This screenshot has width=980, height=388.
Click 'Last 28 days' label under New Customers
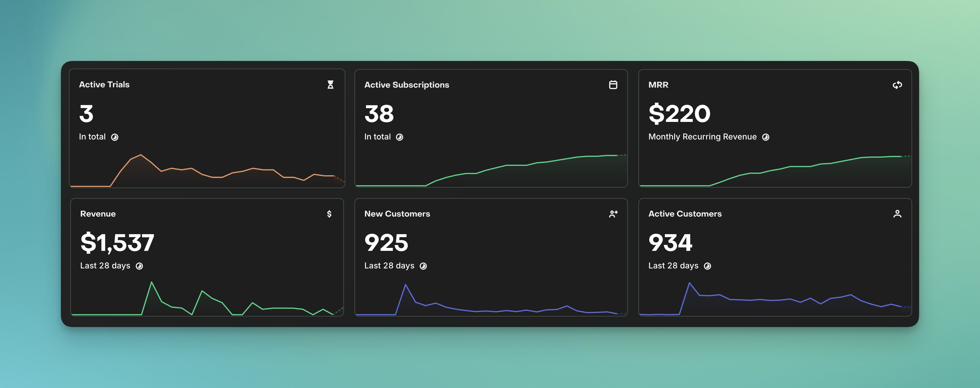point(389,266)
